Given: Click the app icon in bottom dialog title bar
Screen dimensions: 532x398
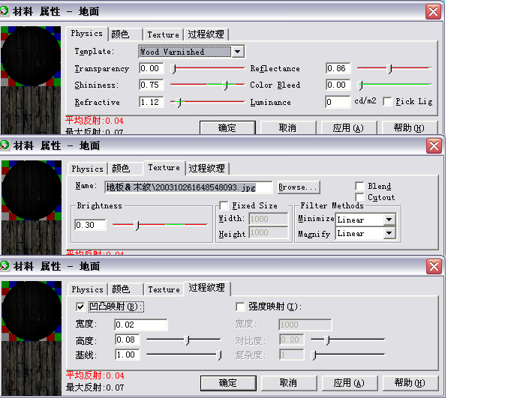Looking at the screenshot, I should coord(5,266).
